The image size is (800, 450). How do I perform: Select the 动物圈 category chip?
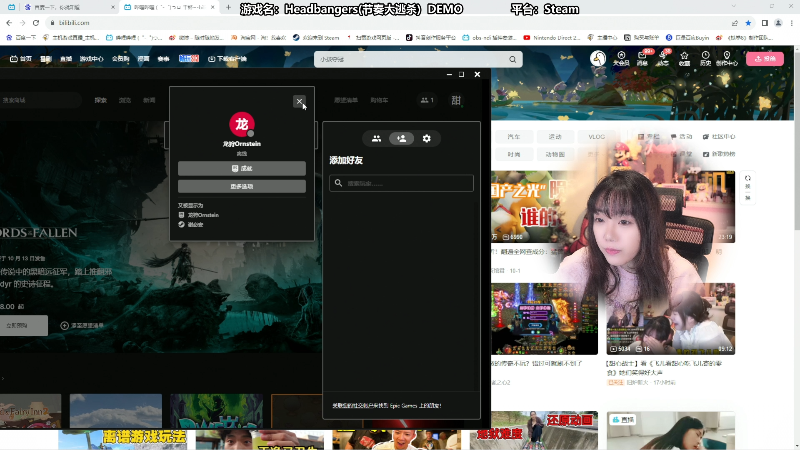[x=555, y=154]
